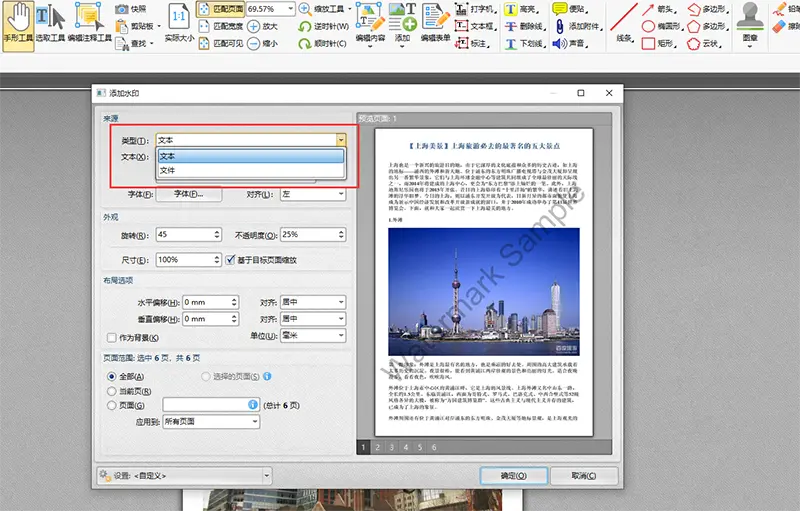
Task: Click Fit Page (匹配页面)
Action: pos(220,9)
